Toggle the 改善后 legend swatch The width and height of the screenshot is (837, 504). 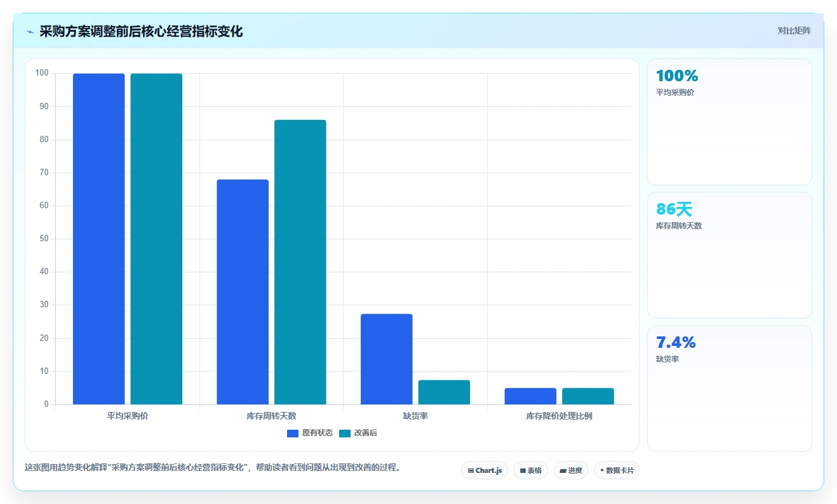point(345,433)
